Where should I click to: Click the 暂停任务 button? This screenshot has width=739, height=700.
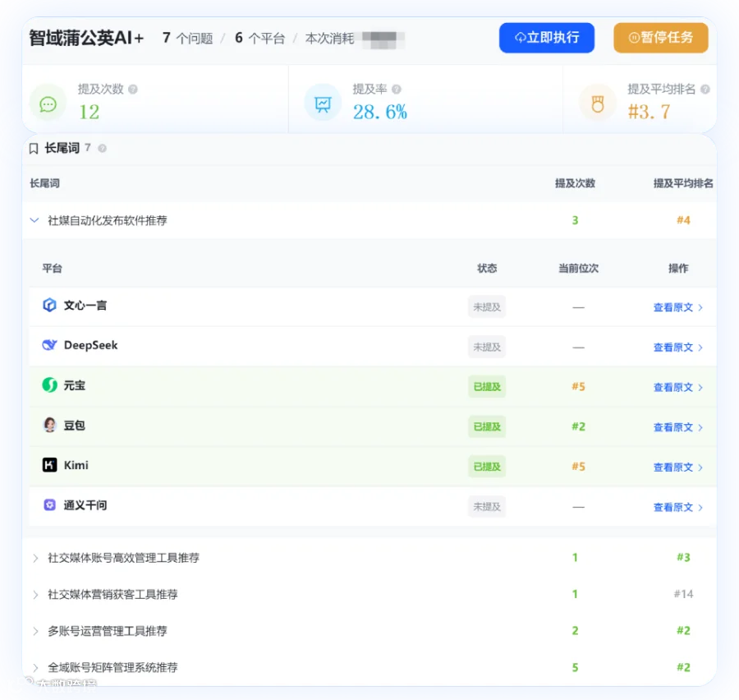(x=660, y=38)
